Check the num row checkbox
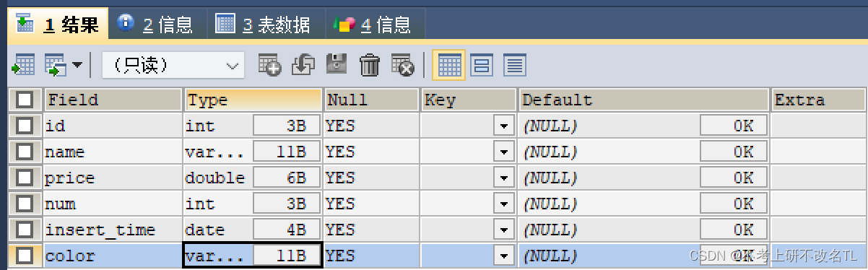 [25, 204]
